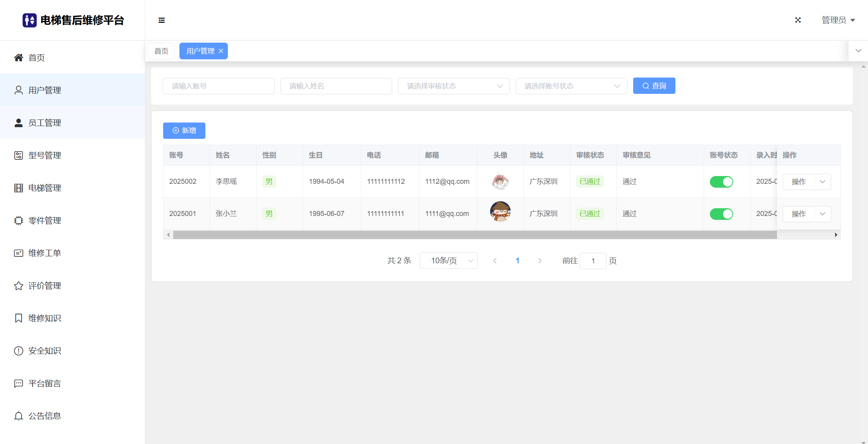The height and width of the screenshot is (444, 868).
Task: Click the 查询 search button
Action: point(654,86)
